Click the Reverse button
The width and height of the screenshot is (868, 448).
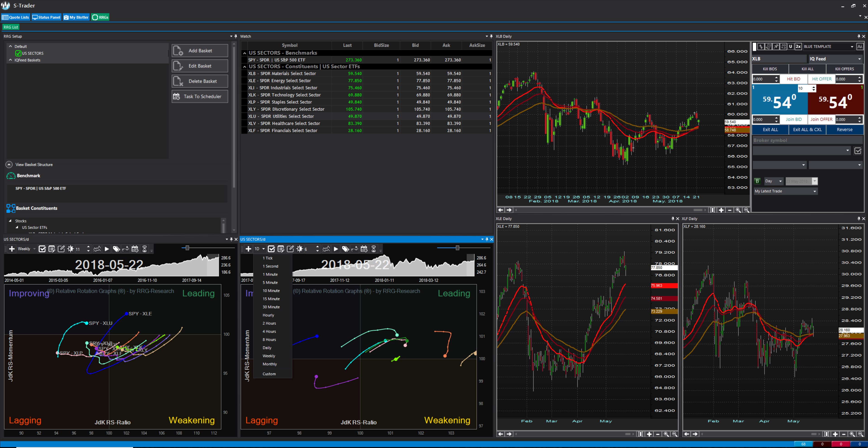845,130
